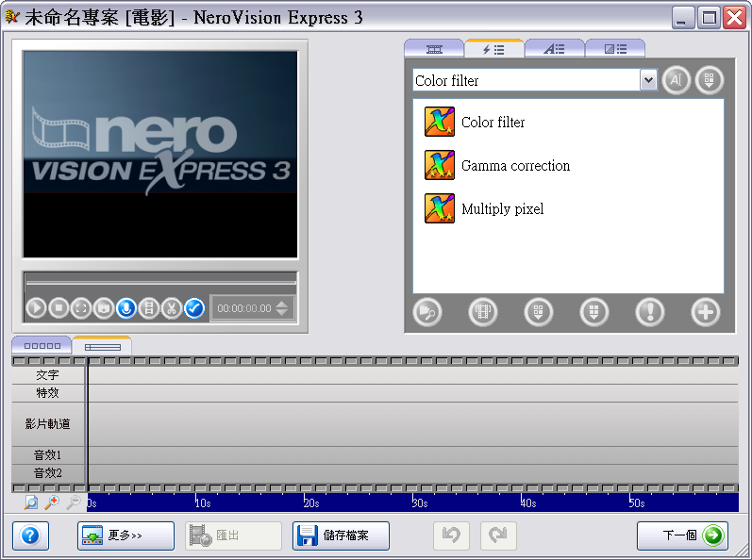Open the Color filter dropdown list

(648, 80)
